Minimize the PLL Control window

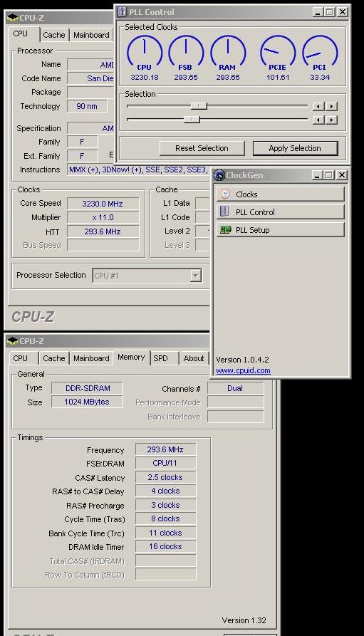[318, 12]
